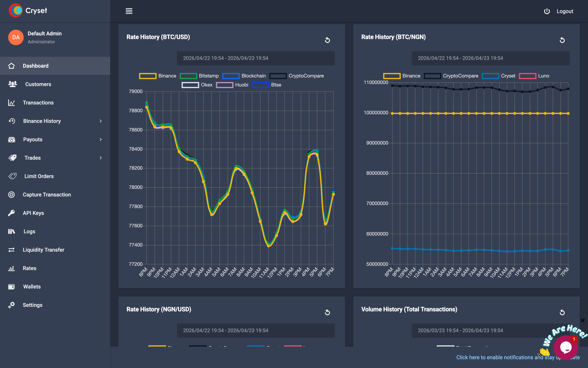The width and height of the screenshot is (588, 368).
Task: Click the Luno legend swatch in BTC/NGN
Action: coord(528,76)
